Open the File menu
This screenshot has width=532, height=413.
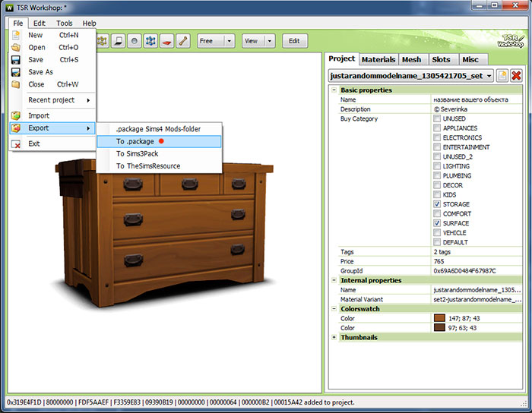click(18, 23)
